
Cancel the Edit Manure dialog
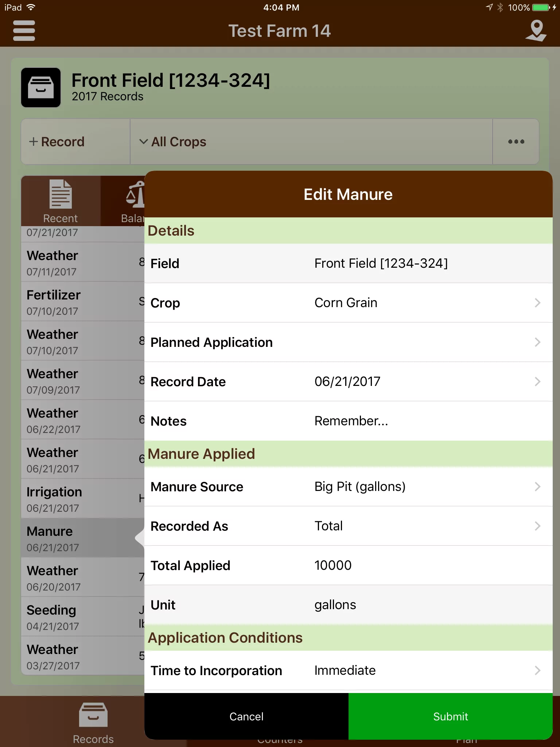246,716
